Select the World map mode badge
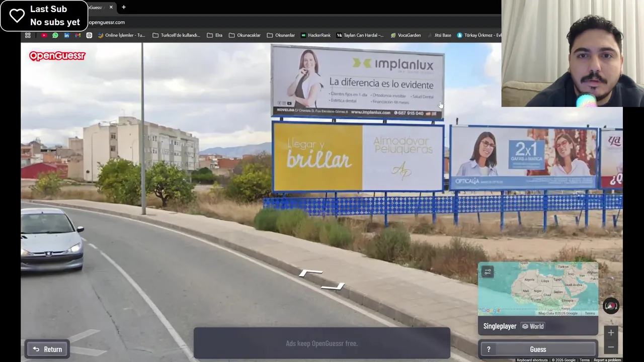Screen dimensions: 644x362 [x=532, y=326]
